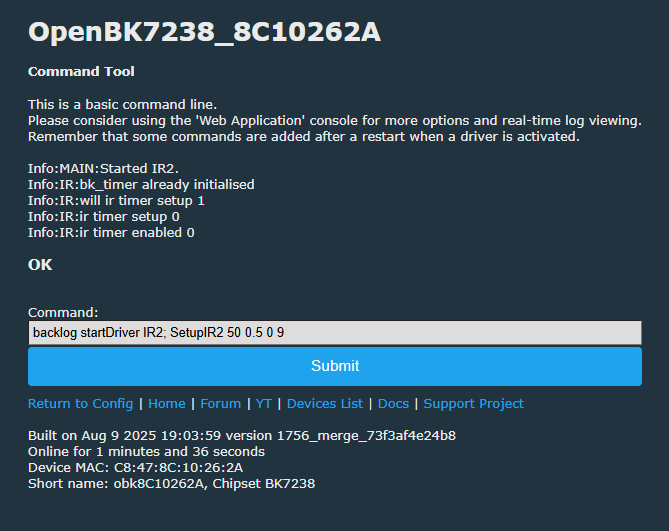Click the OpenBK7238_8C10262A page heading
Screen dimensions: 669x531
[204, 32]
